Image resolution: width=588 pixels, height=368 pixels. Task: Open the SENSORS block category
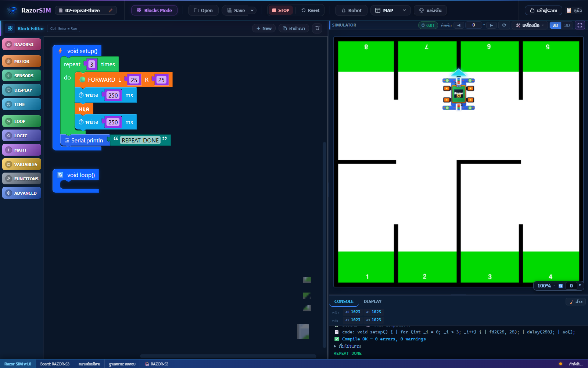click(22, 76)
